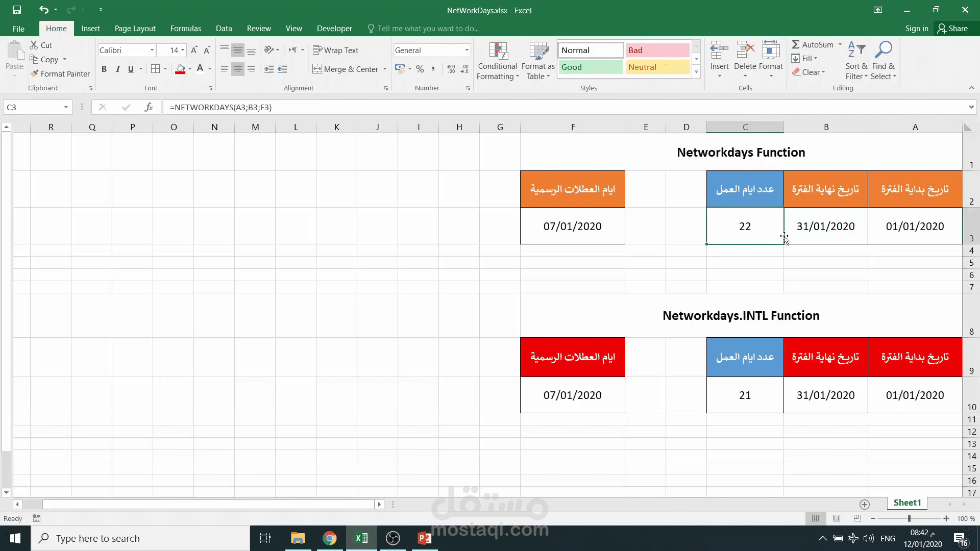Expand the Name Box dropdown arrow

66,107
